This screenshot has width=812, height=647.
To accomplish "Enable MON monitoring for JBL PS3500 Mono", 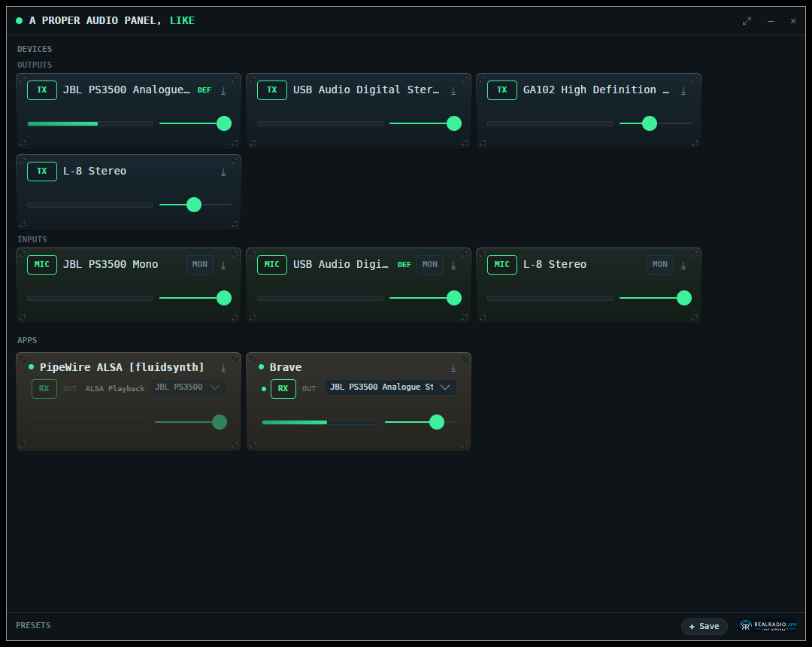I will pos(200,265).
